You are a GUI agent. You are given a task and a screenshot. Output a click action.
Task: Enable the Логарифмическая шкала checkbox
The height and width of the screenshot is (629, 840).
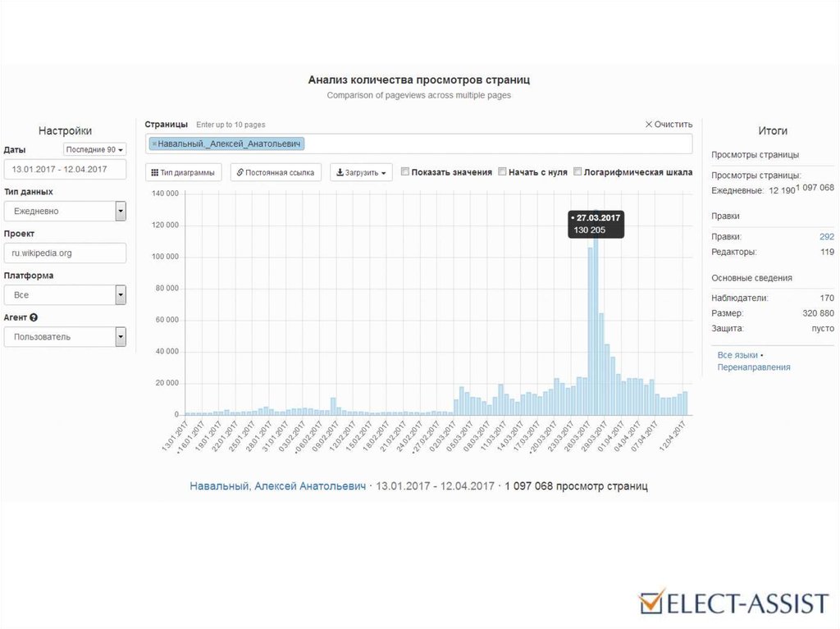(x=577, y=172)
